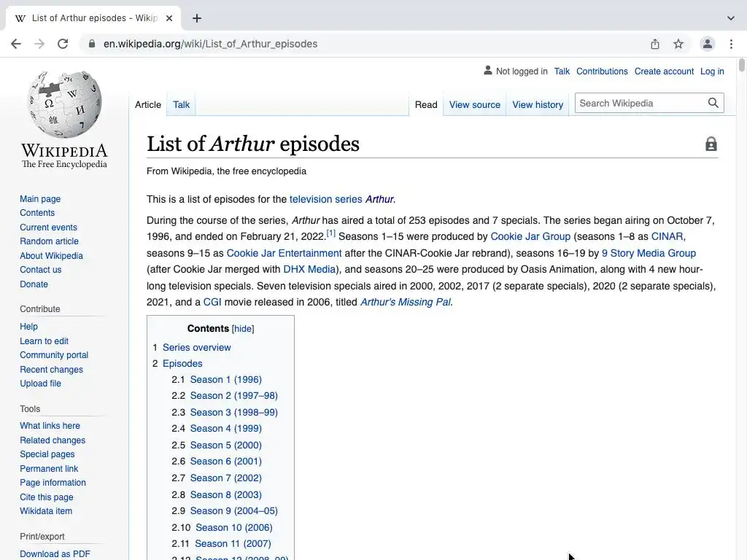Open Page information link
Screen dimensions: 747x560
coord(53,483)
